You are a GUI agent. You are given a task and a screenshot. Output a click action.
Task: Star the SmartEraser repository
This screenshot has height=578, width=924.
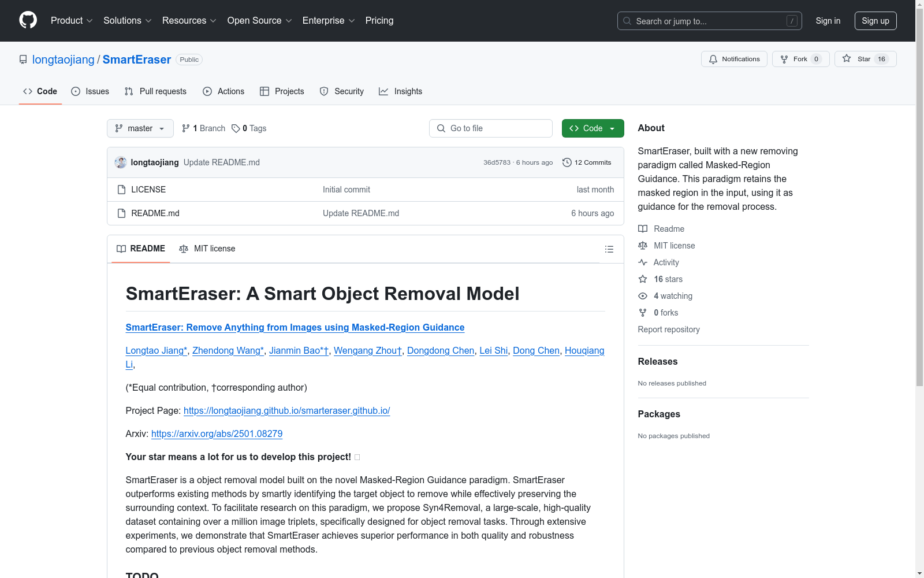tap(865, 59)
